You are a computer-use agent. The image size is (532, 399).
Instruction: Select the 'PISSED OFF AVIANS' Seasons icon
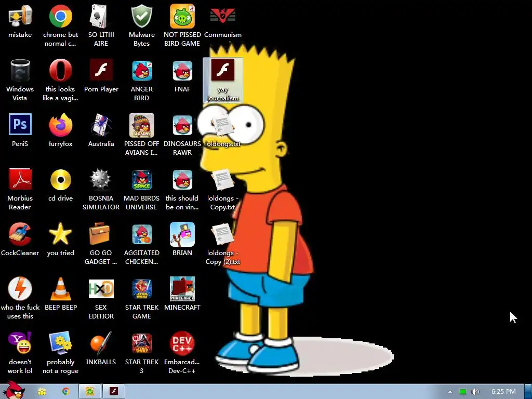click(x=141, y=125)
